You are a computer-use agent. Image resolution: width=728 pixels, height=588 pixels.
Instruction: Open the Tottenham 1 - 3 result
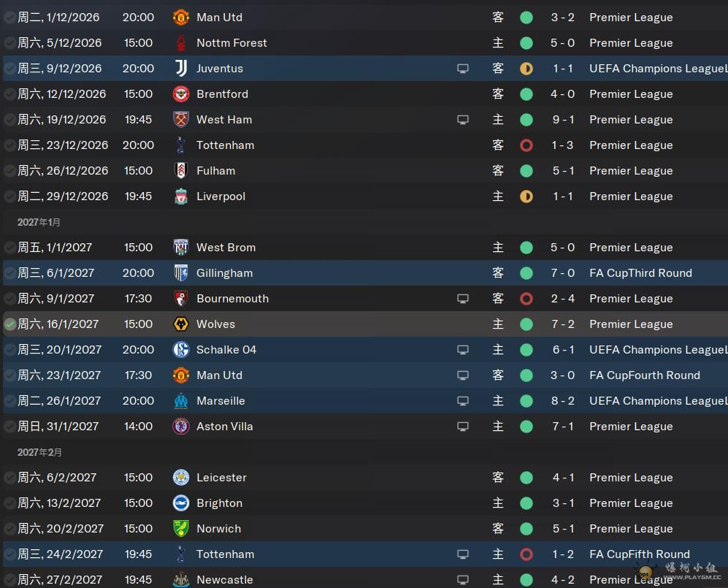[x=562, y=145]
